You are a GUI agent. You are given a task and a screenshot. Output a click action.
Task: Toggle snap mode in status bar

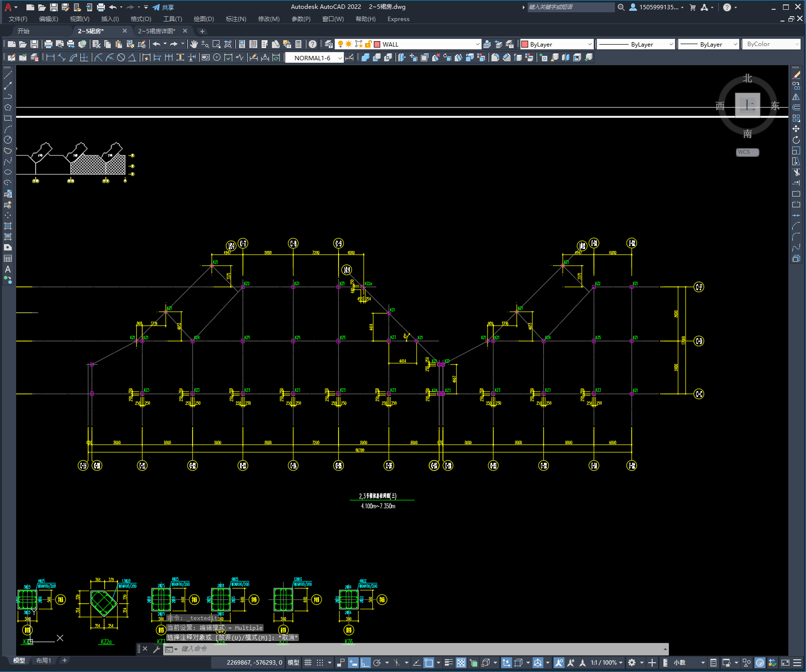pos(320,663)
